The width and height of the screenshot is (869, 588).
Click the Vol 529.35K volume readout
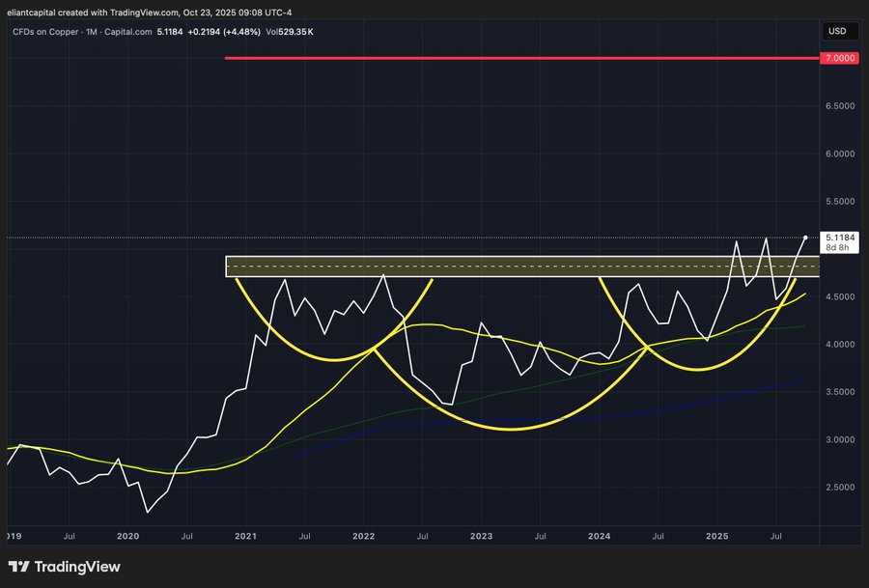[292, 32]
